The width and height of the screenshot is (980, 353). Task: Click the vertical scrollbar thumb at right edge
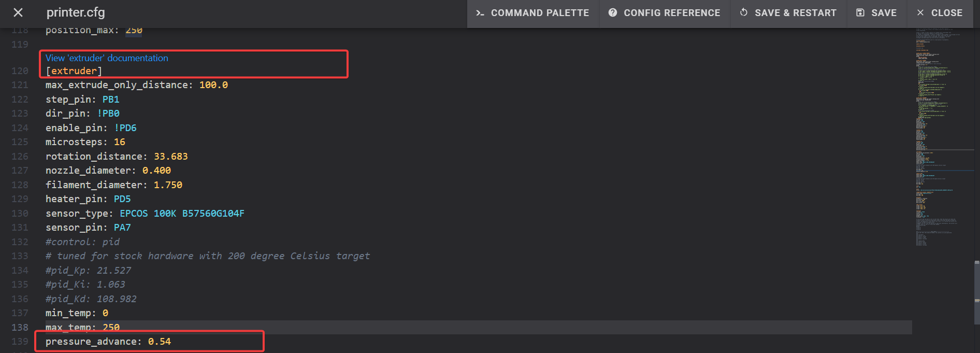pyautogui.click(x=977, y=293)
